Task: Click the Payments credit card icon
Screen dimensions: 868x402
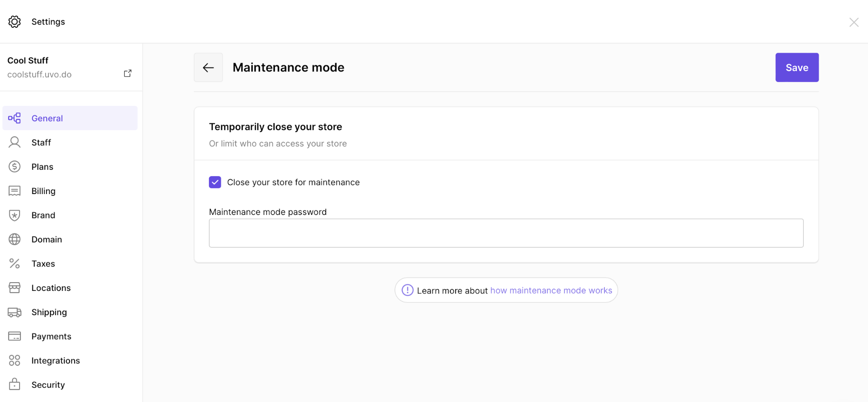Action: (14, 336)
